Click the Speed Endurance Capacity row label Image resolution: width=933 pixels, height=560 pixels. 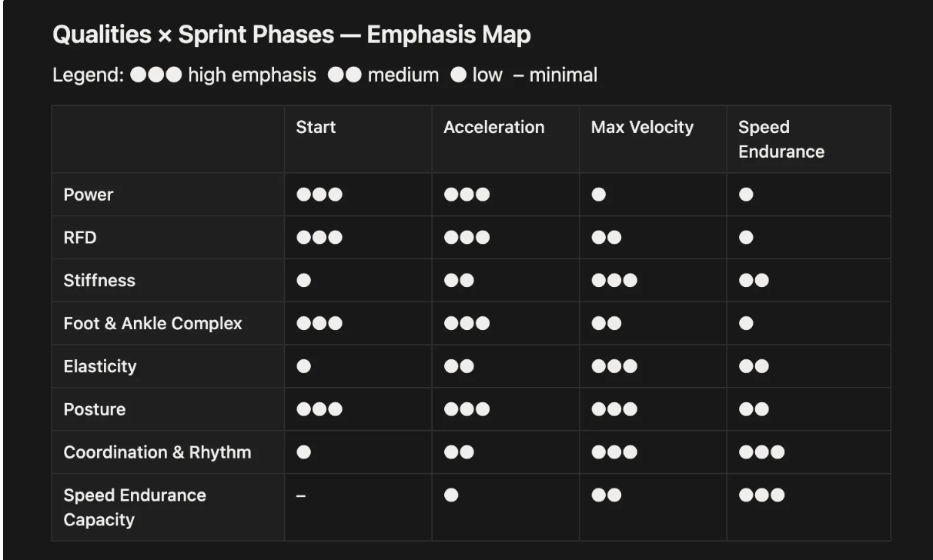coord(135,507)
